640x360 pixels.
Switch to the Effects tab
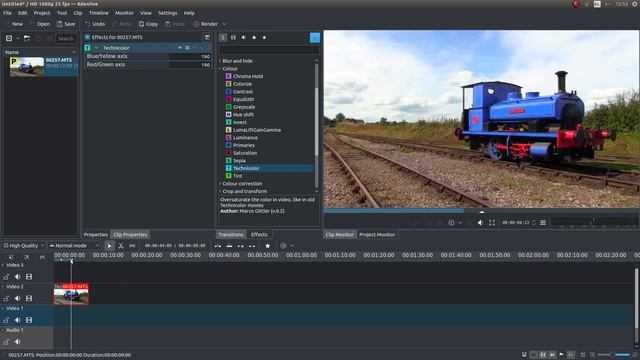pos(259,235)
